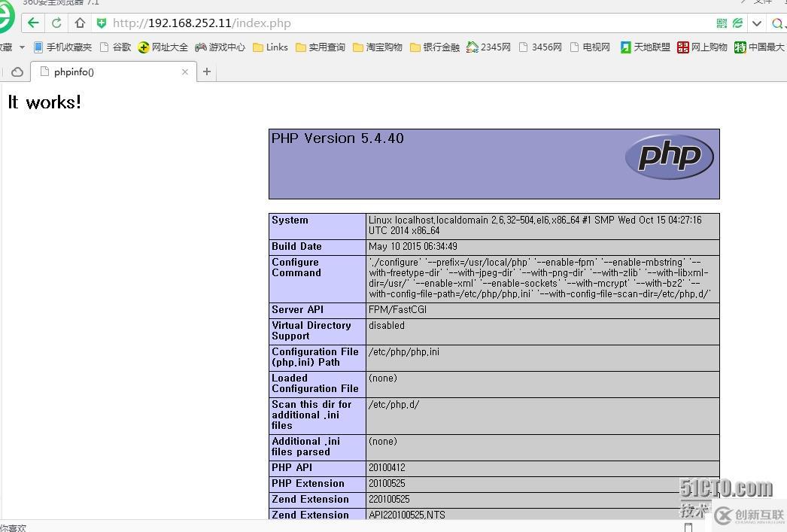This screenshot has width=787, height=532.
Task: Click the search magnifier icon
Action: [x=777, y=23]
